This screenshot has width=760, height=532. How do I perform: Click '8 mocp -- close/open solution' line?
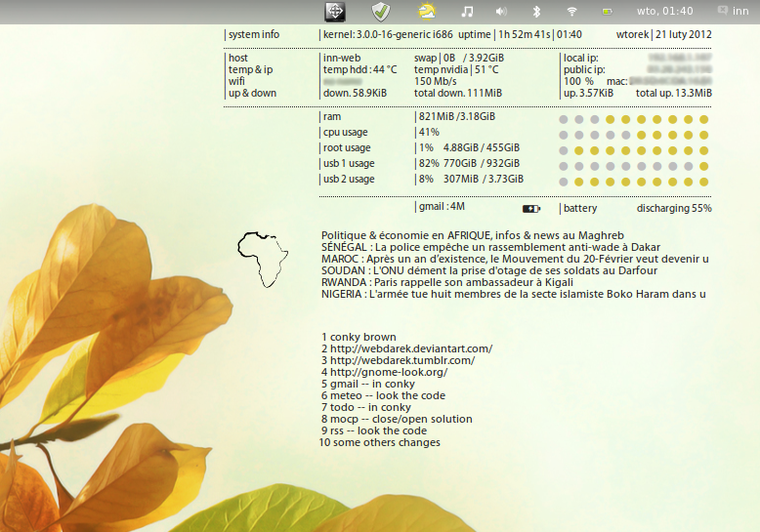(x=397, y=419)
